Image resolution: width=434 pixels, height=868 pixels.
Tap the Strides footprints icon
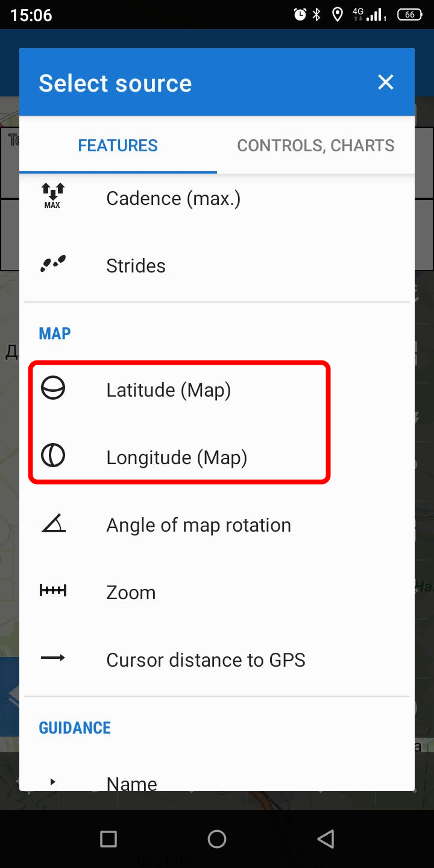click(53, 264)
